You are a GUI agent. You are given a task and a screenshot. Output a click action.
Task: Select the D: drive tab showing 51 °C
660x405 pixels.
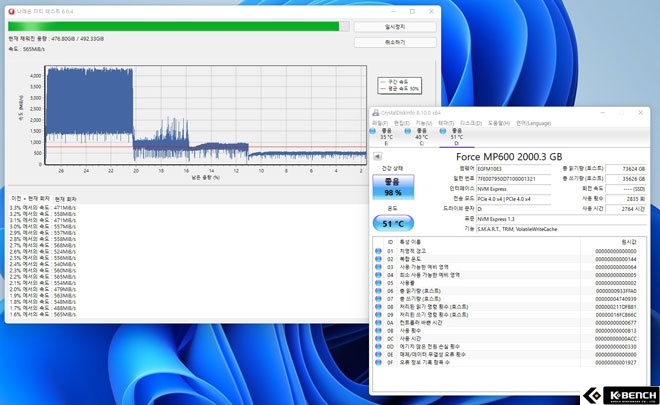point(457,137)
